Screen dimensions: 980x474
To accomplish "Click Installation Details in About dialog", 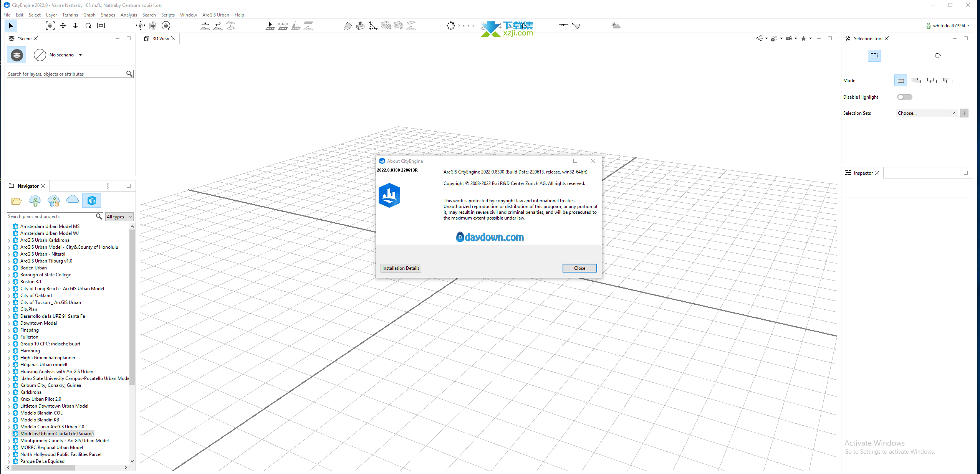I will tap(401, 268).
